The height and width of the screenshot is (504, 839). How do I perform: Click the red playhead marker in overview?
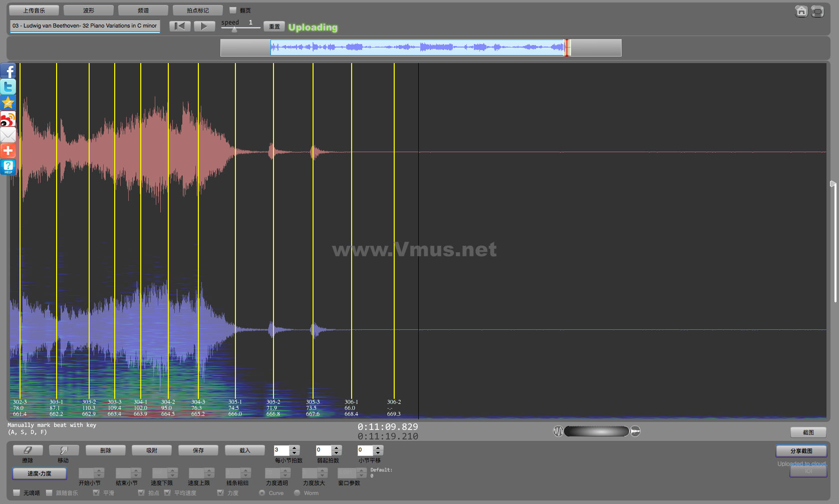click(567, 48)
